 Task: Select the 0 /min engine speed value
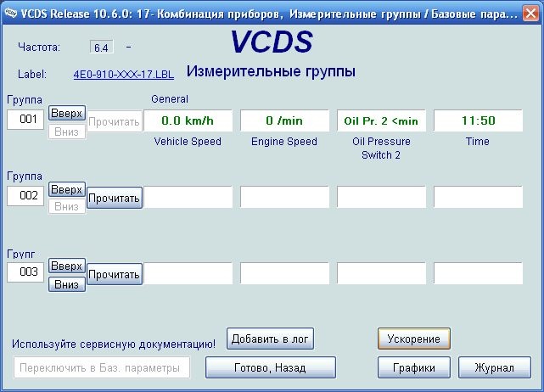284,120
